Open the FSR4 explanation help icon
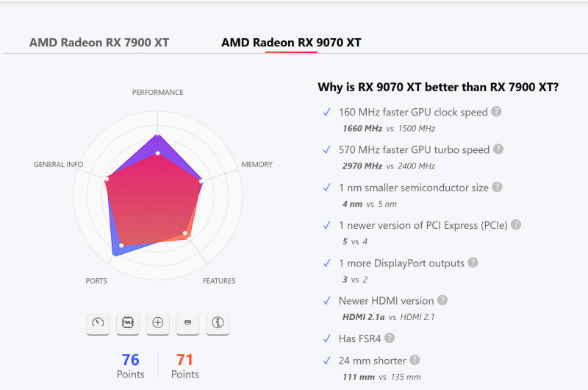This screenshot has width=588, height=390. pyautogui.click(x=390, y=338)
